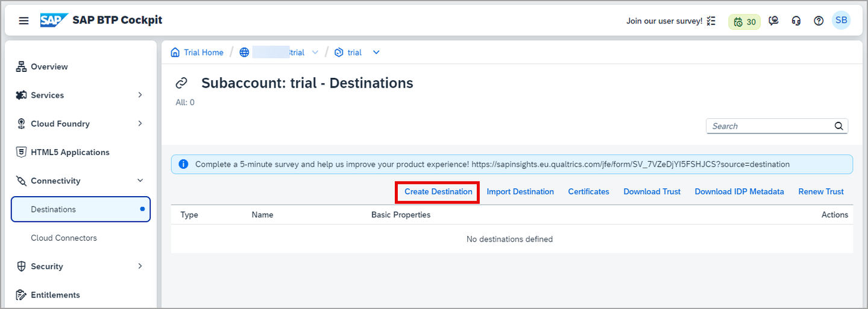This screenshot has width=868, height=309.
Task: Open Certificates
Action: pos(588,192)
